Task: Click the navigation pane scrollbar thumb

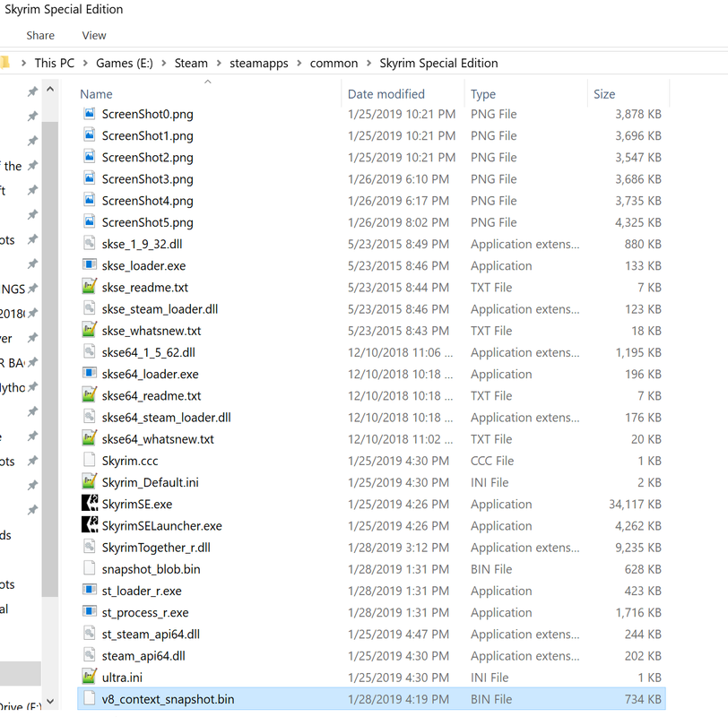Action: [x=49, y=358]
